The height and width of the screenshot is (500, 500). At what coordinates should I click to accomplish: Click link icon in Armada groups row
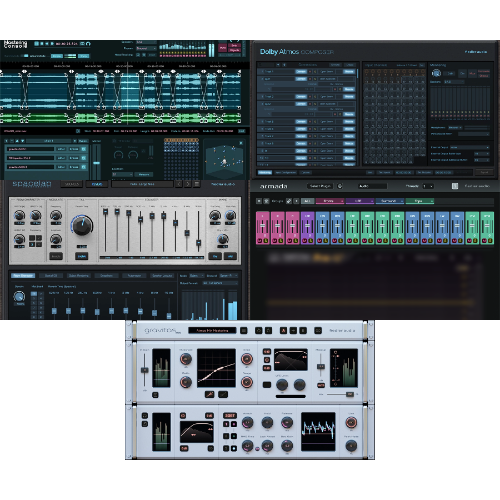[x=289, y=201]
